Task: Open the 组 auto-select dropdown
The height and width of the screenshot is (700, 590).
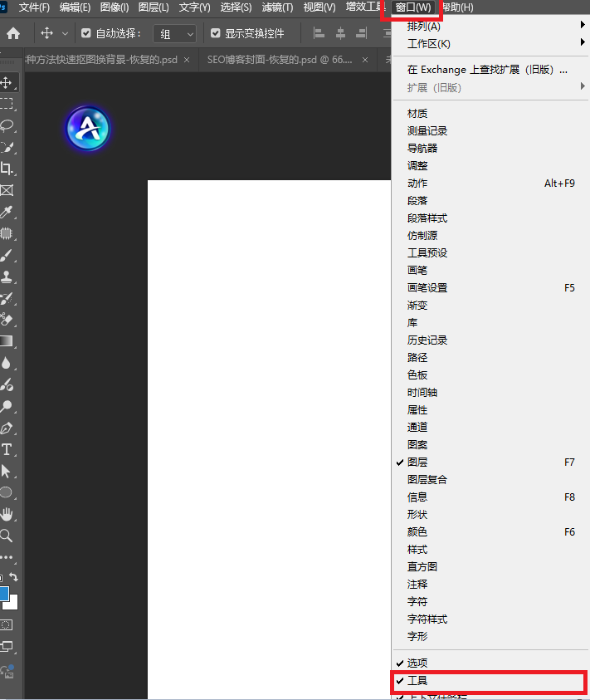Action: click(x=178, y=34)
